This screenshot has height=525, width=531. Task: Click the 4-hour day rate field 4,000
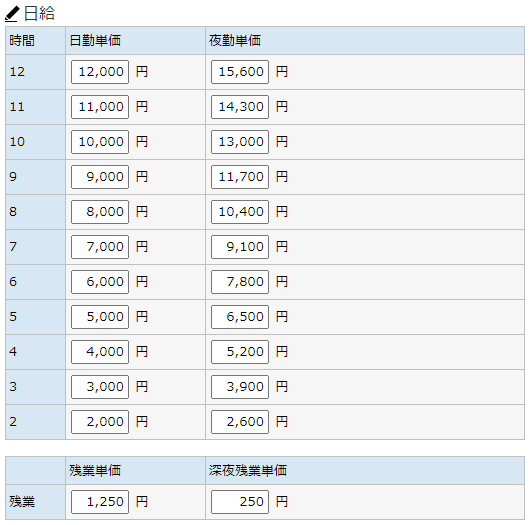pyautogui.click(x=100, y=352)
